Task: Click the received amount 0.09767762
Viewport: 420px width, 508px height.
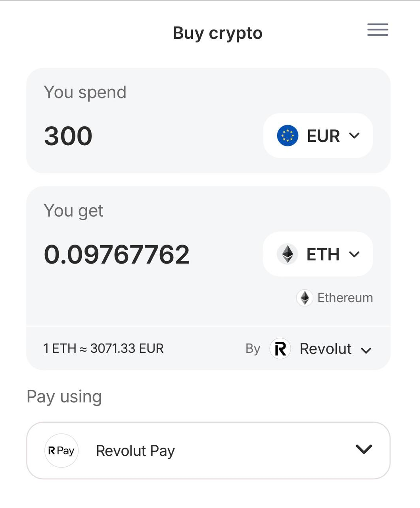Action: click(117, 254)
